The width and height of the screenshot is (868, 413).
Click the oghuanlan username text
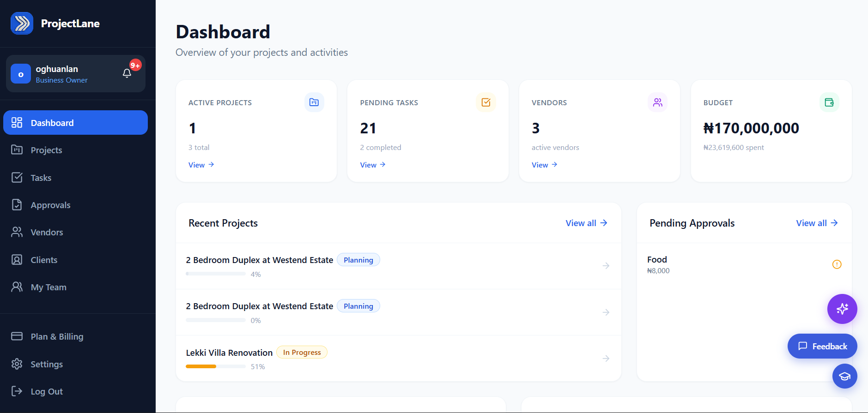tap(57, 69)
